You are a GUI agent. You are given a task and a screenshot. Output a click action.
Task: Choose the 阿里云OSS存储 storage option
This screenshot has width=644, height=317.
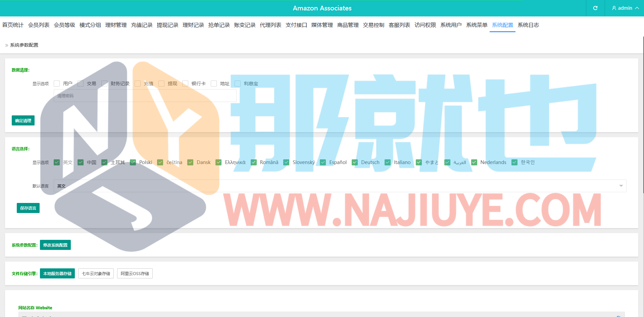click(x=135, y=273)
